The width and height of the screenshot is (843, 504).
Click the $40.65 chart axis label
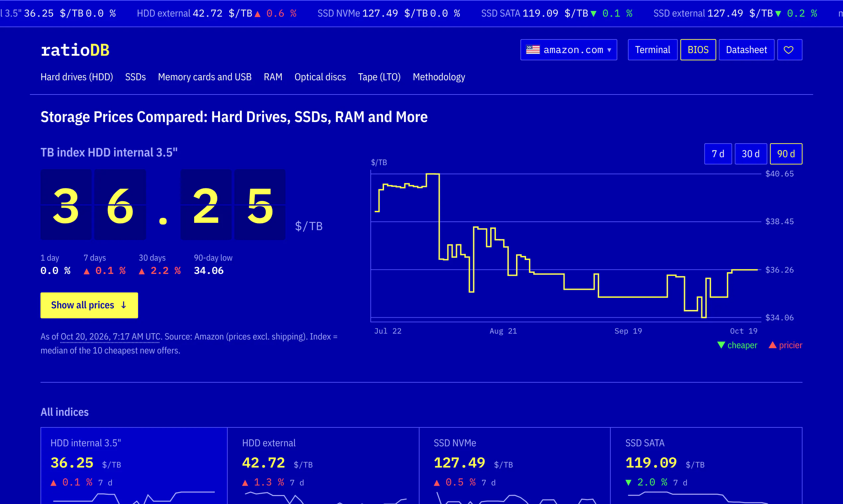point(779,174)
